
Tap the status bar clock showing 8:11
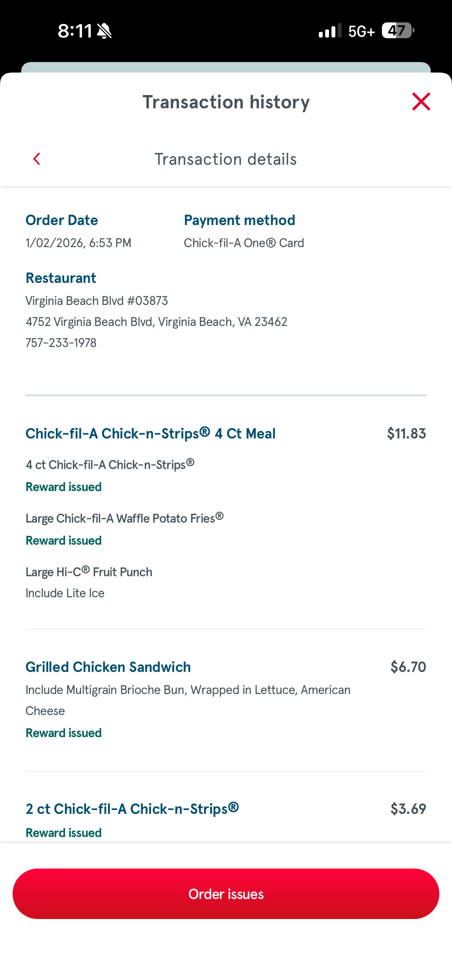click(75, 30)
